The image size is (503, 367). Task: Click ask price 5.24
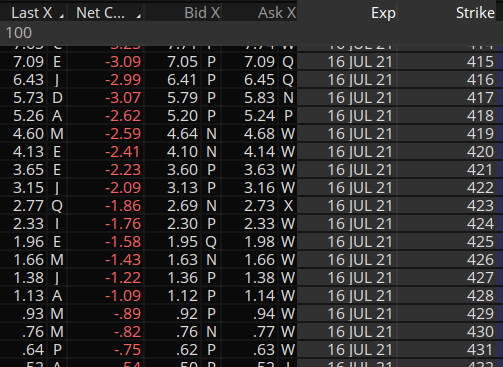[x=260, y=116]
